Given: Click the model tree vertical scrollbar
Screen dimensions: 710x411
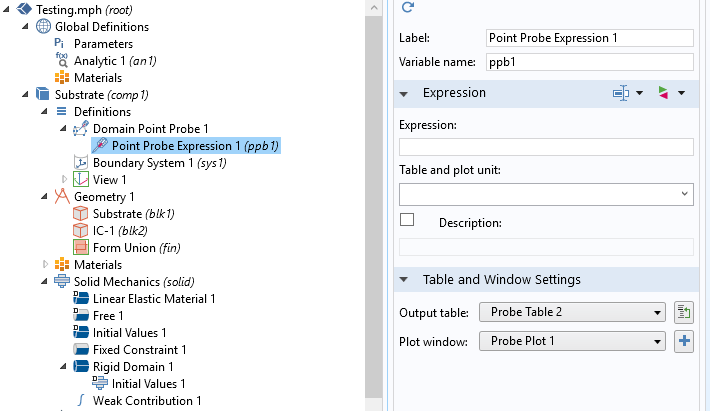Looking at the screenshot, I should pyautogui.click(x=374, y=200).
